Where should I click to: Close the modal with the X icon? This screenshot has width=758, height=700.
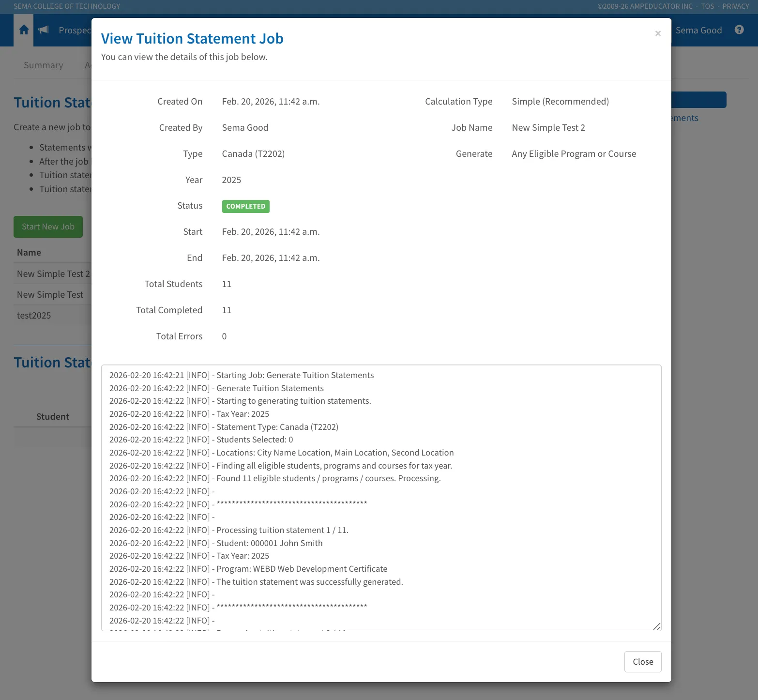658,33
